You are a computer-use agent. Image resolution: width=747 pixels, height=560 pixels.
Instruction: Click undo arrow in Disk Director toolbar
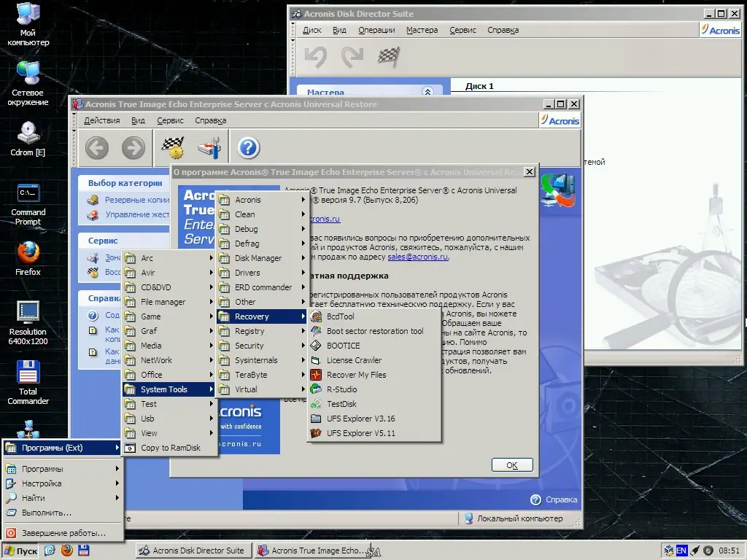315,57
